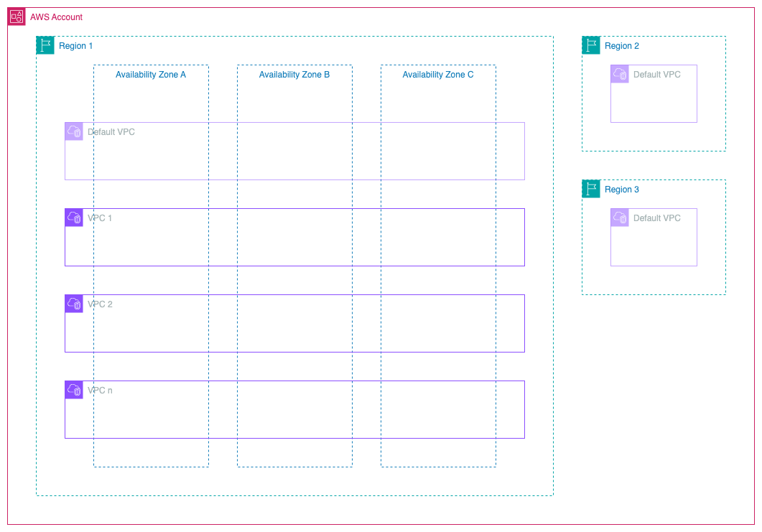
Task: Select the VPC 1 cloud icon
Action: pyautogui.click(x=74, y=217)
